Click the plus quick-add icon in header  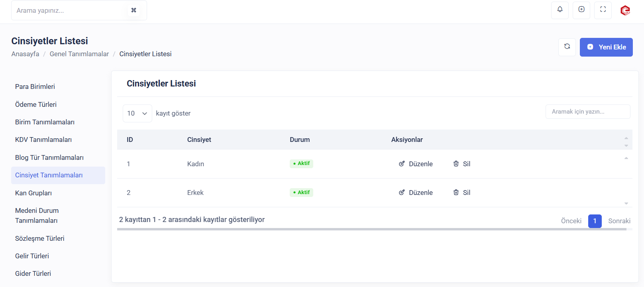click(x=581, y=10)
